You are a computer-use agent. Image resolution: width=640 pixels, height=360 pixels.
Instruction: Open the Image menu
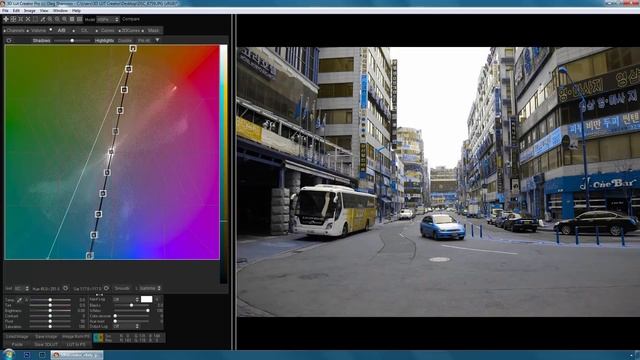[x=29, y=11]
